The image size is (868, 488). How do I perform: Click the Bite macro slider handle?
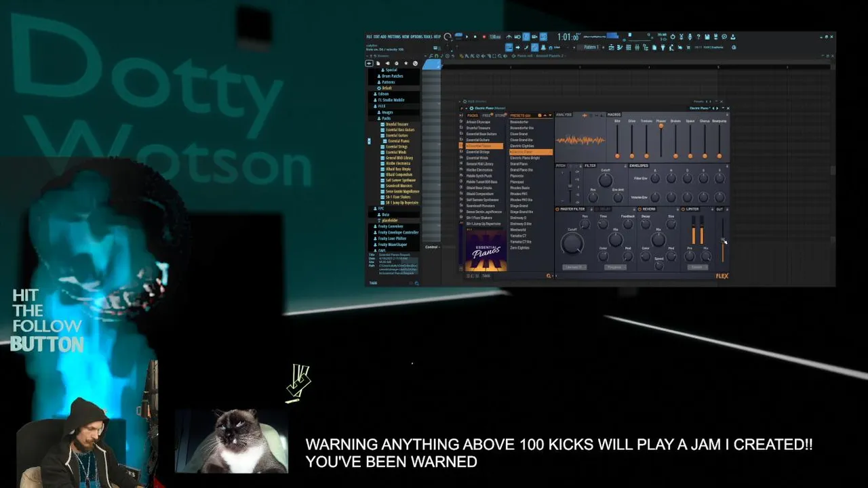[617, 156]
